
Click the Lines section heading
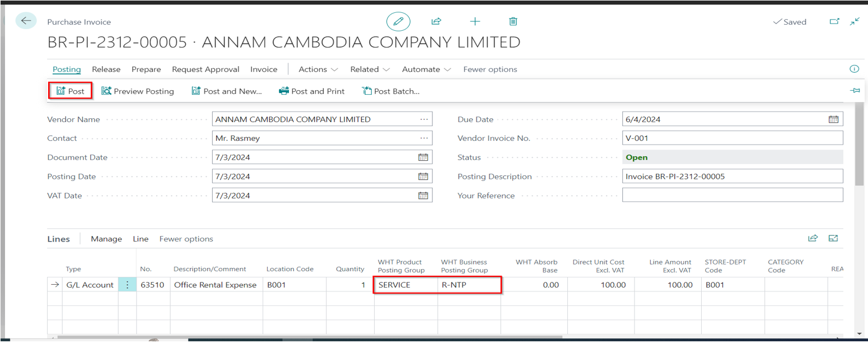click(x=59, y=239)
